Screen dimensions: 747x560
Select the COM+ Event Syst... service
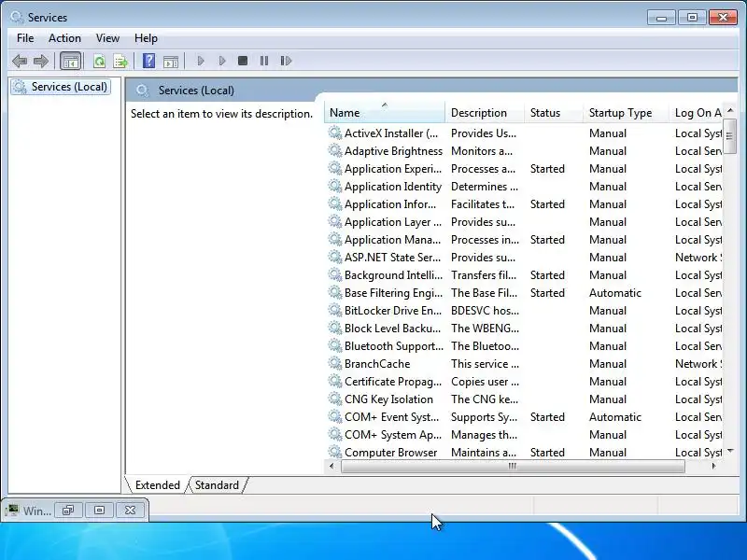tap(391, 416)
